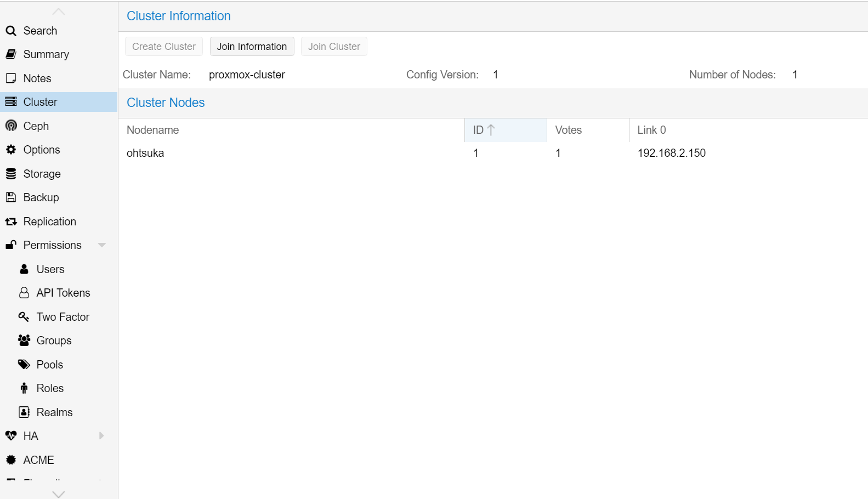Click the Ceph logo icon
868x499 pixels.
tap(11, 126)
